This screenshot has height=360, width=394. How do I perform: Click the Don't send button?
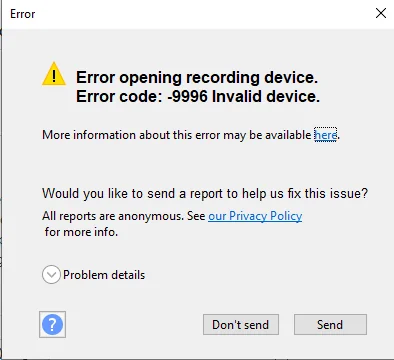pos(241,324)
